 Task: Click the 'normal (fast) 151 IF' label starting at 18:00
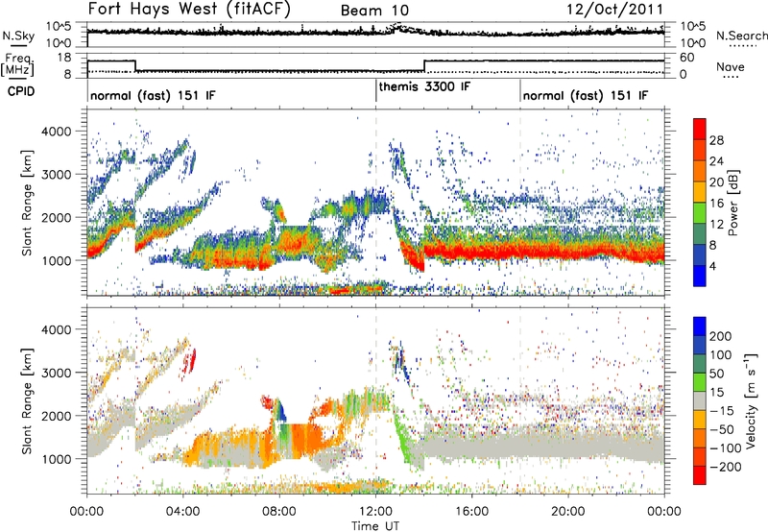[x=586, y=95]
